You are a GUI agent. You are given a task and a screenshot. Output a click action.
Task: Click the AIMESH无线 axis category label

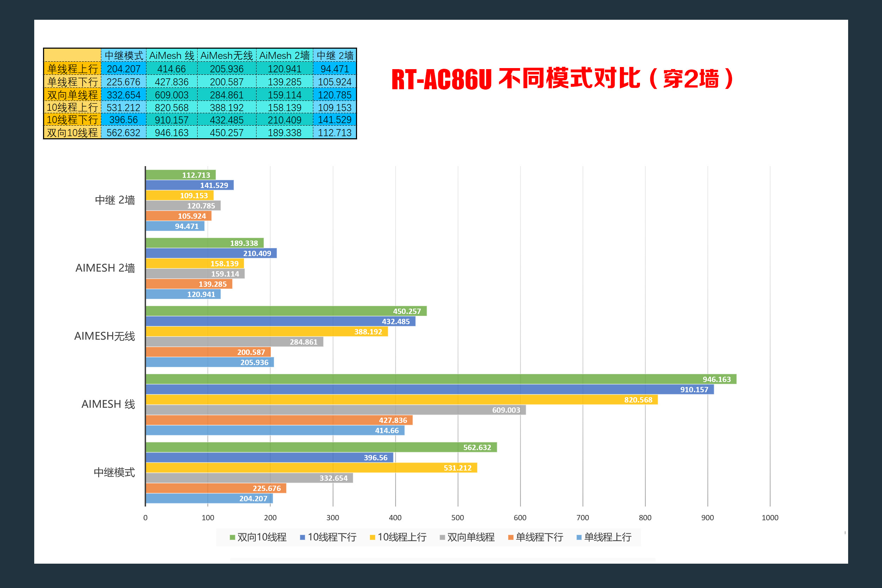pos(105,336)
